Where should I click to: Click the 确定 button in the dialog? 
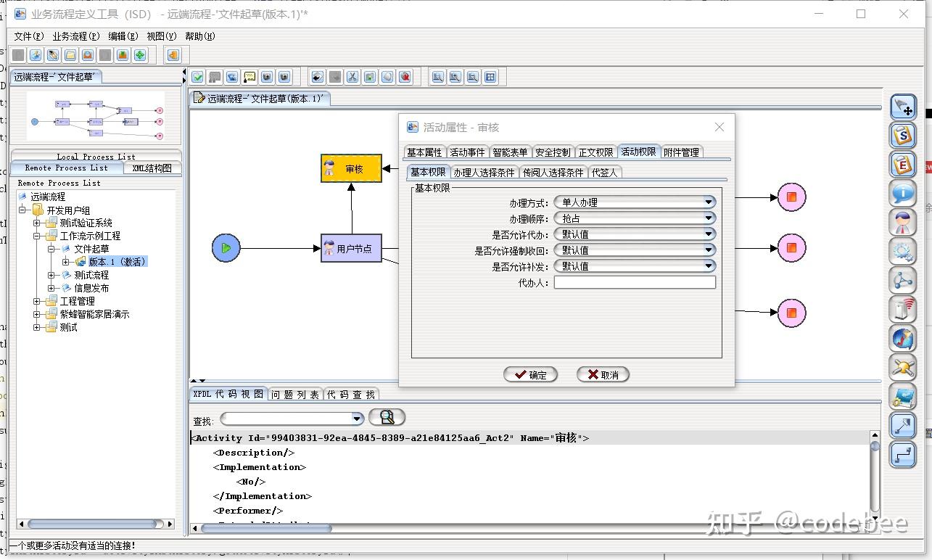coord(530,374)
